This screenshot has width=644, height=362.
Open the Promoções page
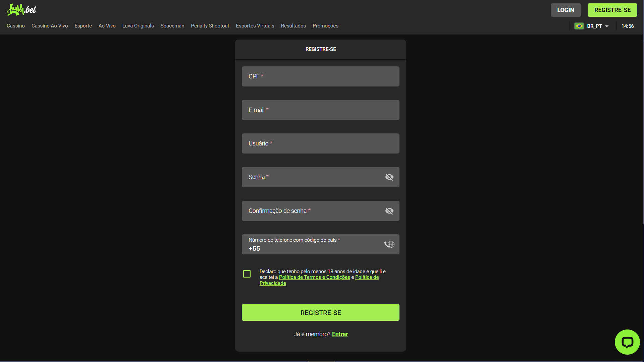coord(325,26)
